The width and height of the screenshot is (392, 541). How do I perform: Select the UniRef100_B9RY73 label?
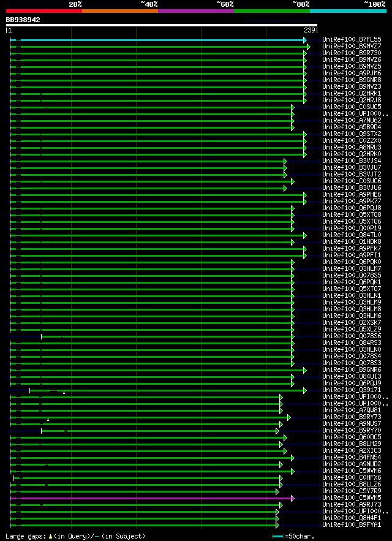(352, 417)
